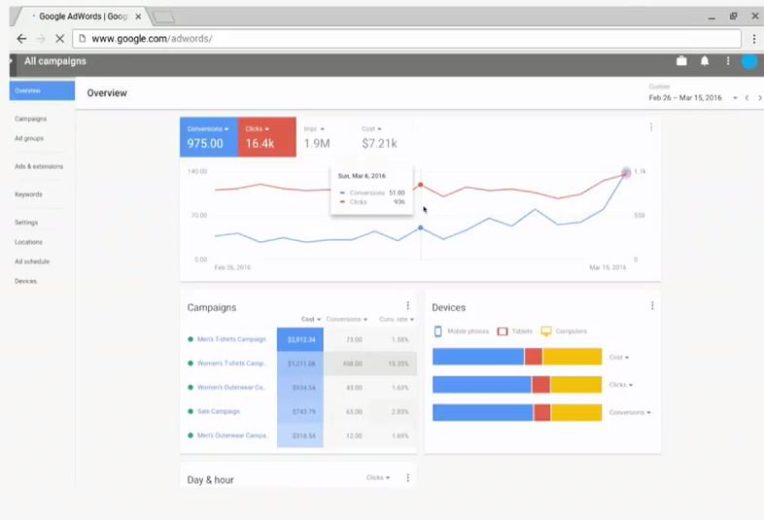Open the Day & hour card three-dot menu
Screen dimensions: 764x520
pos(408,478)
